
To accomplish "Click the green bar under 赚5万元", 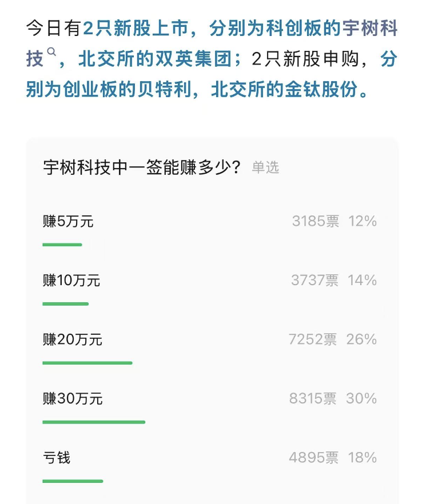I will (62, 245).
